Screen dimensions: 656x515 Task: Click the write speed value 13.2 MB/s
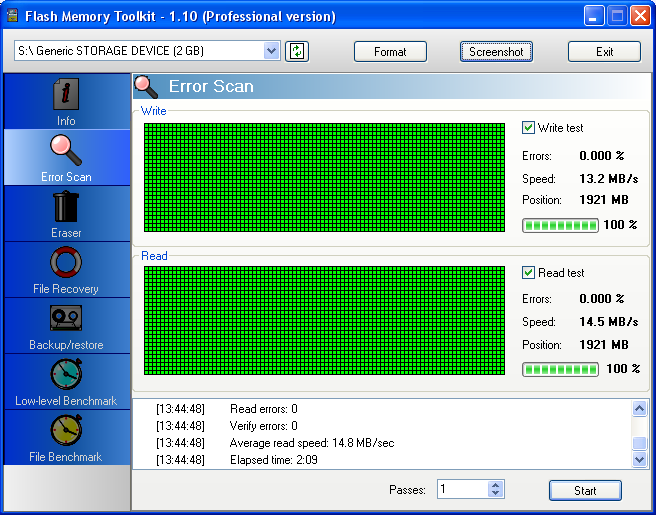(x=609, y=179)
